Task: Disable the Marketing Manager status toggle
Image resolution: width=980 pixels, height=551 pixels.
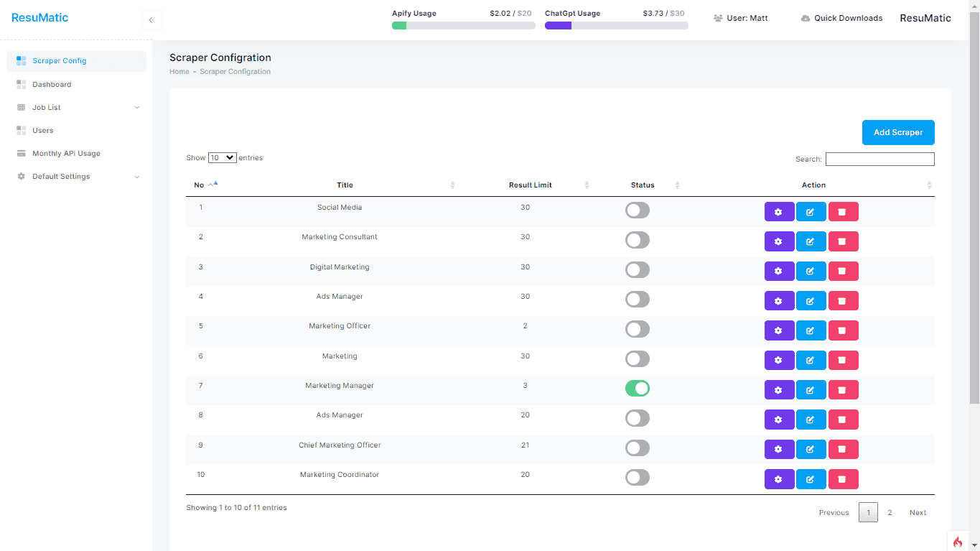Action: click(637, 389)
